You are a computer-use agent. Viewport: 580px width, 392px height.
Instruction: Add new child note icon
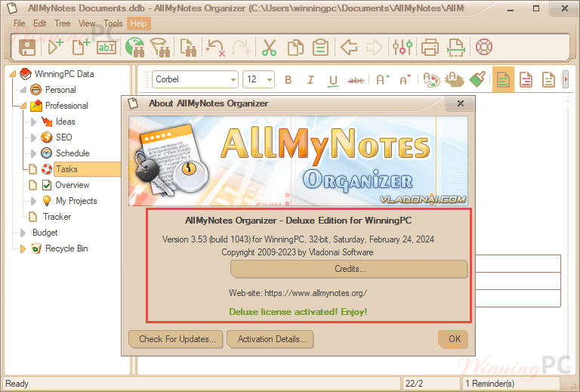coord(55,48)
